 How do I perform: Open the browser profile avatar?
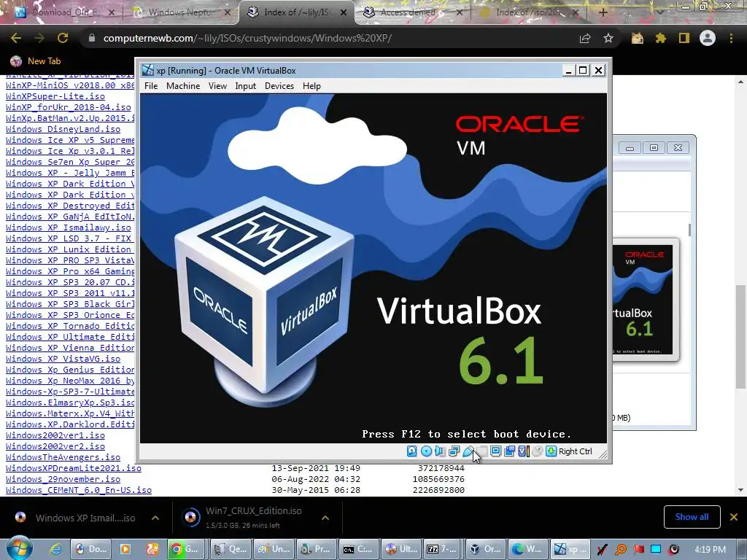click(708, 38)
